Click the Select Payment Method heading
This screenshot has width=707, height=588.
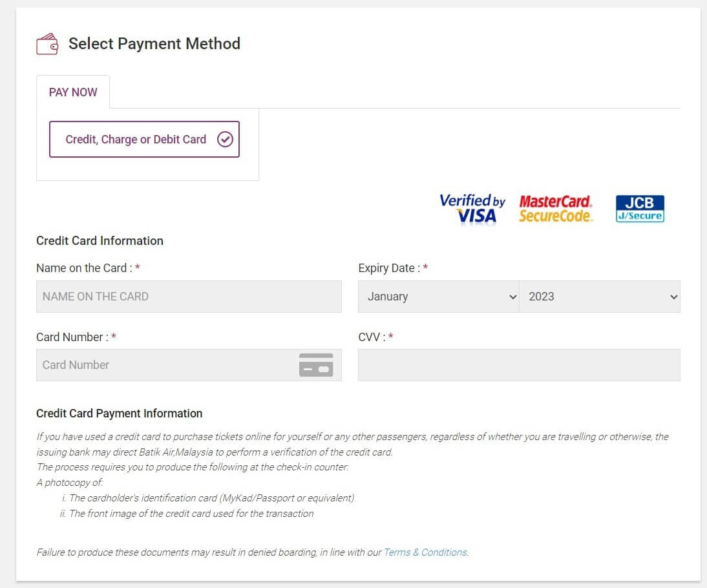[154, 44]
